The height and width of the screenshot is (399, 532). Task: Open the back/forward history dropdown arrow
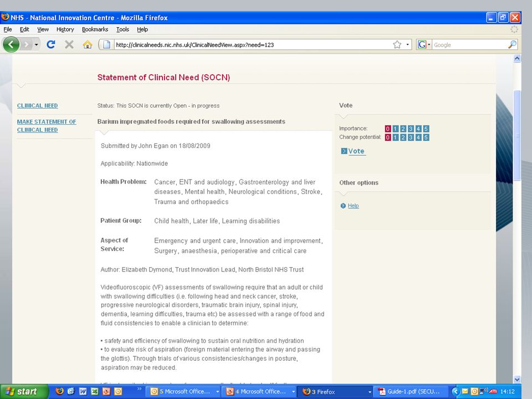point(37,44)
